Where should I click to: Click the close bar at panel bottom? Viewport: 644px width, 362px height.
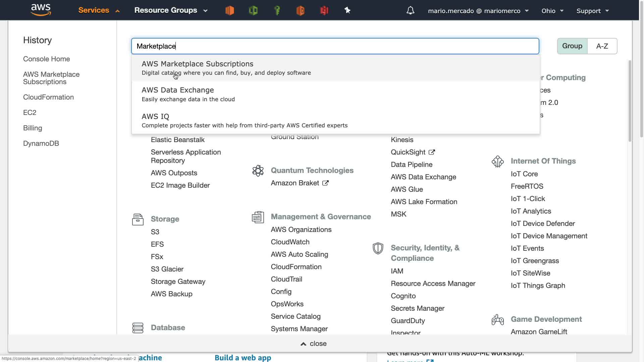point(313,344)
